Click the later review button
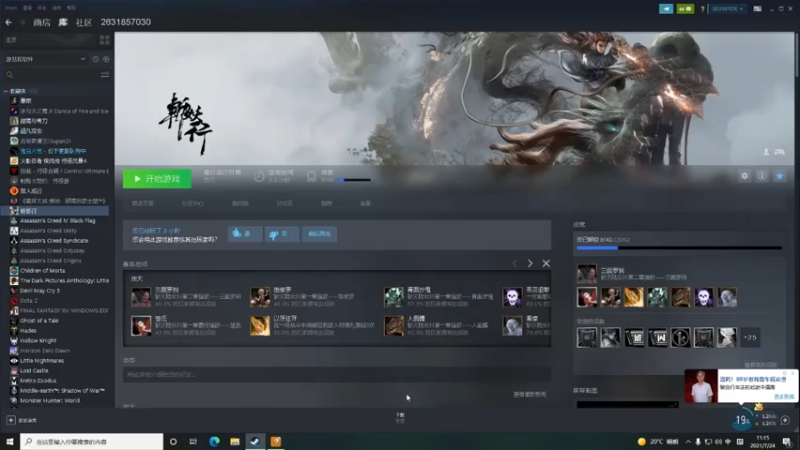The image size is (800, 450). (x=319, y=234)
